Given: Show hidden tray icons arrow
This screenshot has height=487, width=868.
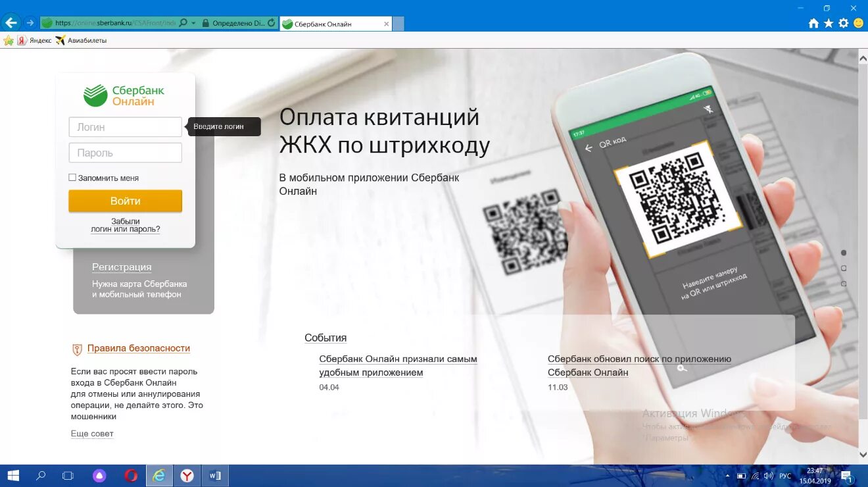Looking at the screenshot, I should 727,475.
